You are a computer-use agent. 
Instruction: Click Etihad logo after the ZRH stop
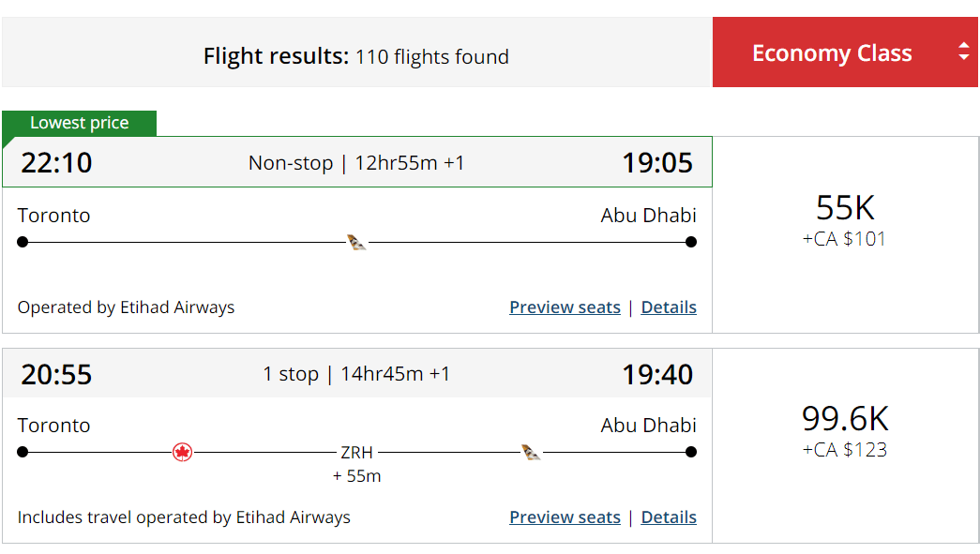pos(531,453)
